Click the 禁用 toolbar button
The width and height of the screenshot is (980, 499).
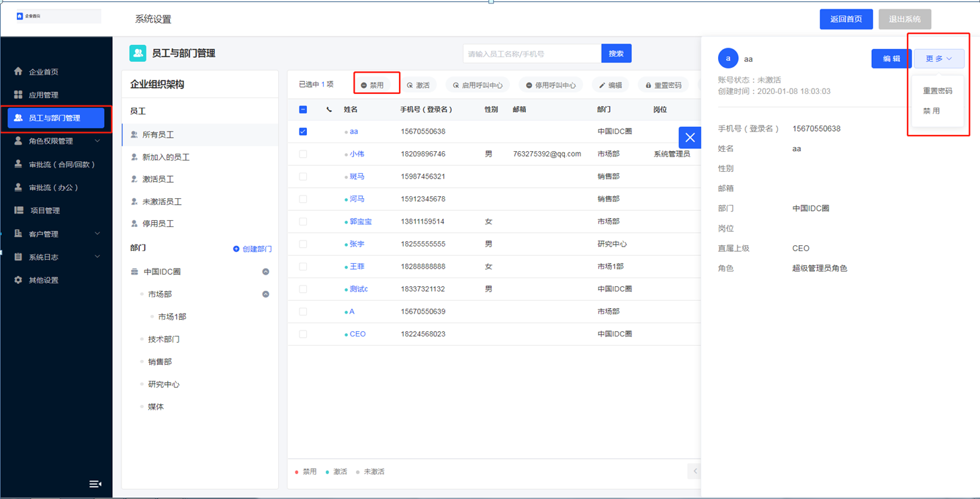[372, 85]
